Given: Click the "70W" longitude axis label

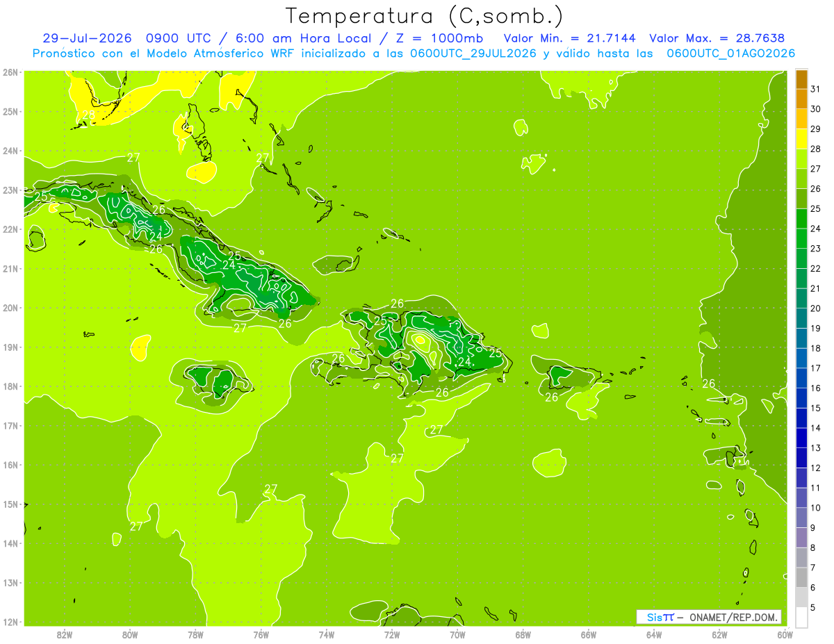Looking at the screenshot, I should (457, 634).
